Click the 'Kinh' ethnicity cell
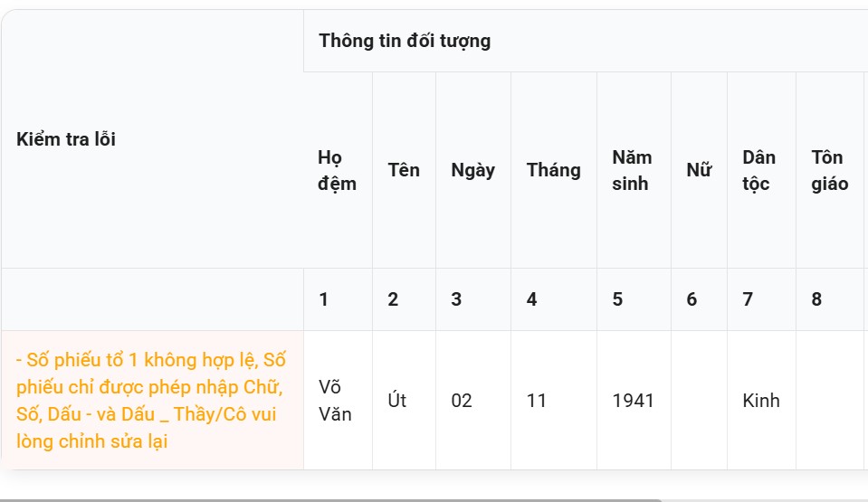The image size is (868, 502). pyautogui.click(x=760, y=400)
